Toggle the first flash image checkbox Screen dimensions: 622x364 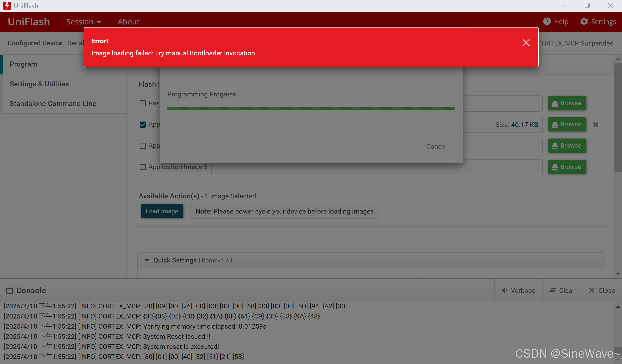click(x=142, y=103)
